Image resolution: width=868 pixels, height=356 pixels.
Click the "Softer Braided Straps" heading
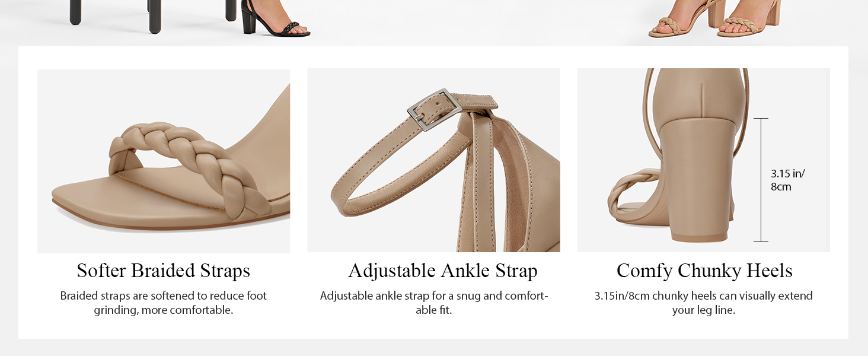(164, 271)
